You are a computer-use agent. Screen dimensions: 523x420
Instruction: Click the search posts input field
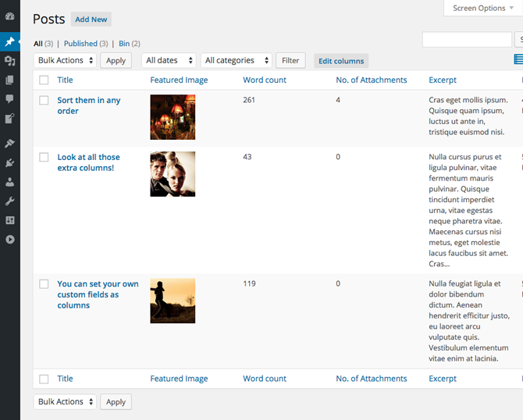point(467,40)
